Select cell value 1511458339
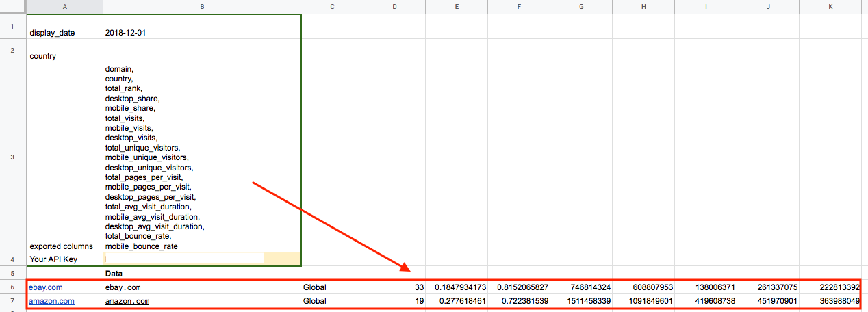Viewport: 868px width, 312px height. (x=581, y=301)
